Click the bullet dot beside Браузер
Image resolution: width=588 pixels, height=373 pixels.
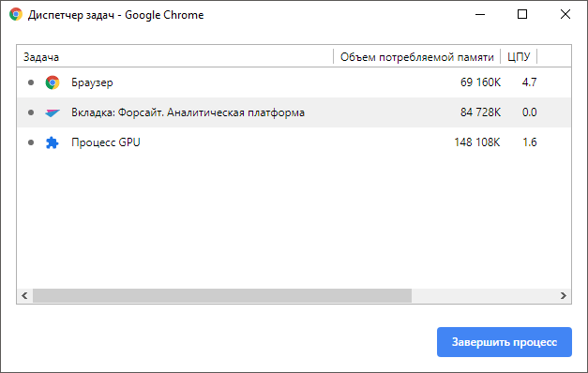coord(31,82)
